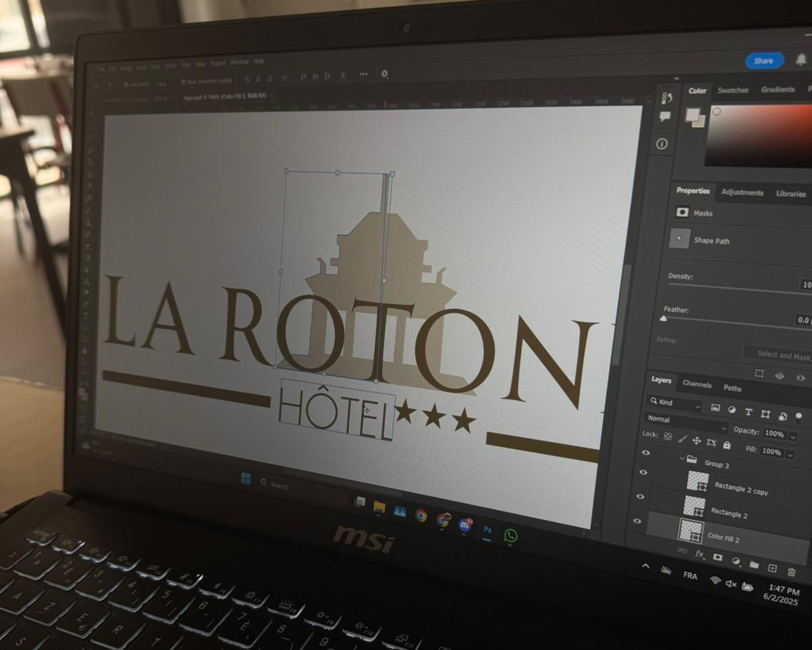812x650 pixels.
Task: Hide the Rectangle 2 copy layer
Action: (643, 472)
